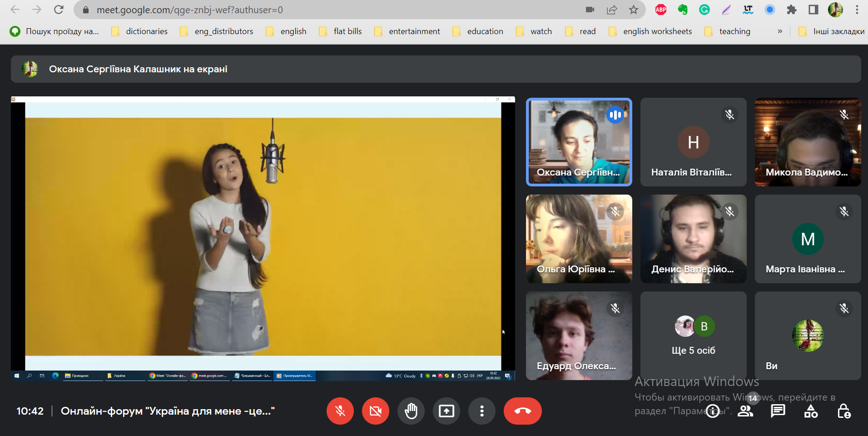This screenshot has height=436, width=868.
Task: Leave the call
Action: click(523, 411)
